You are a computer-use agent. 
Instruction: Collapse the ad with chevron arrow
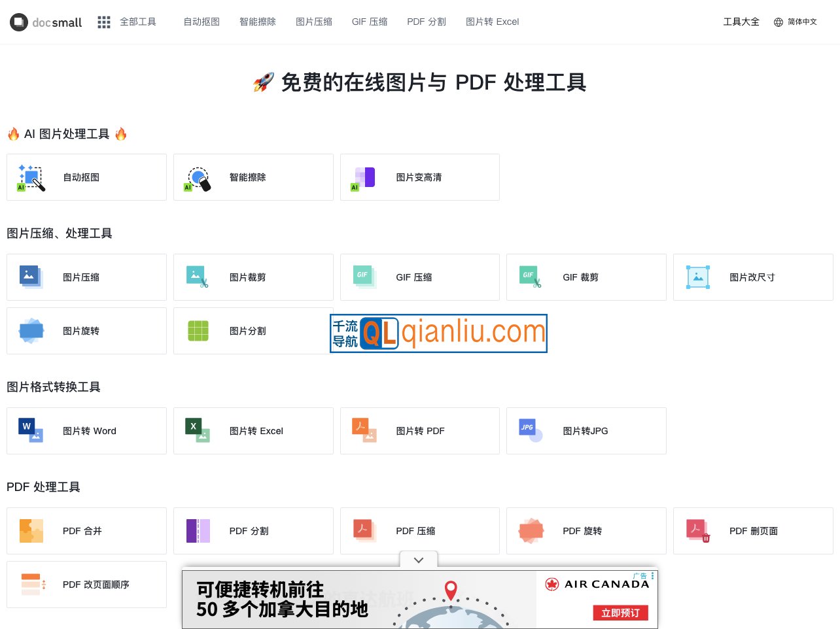pos(419,560)
